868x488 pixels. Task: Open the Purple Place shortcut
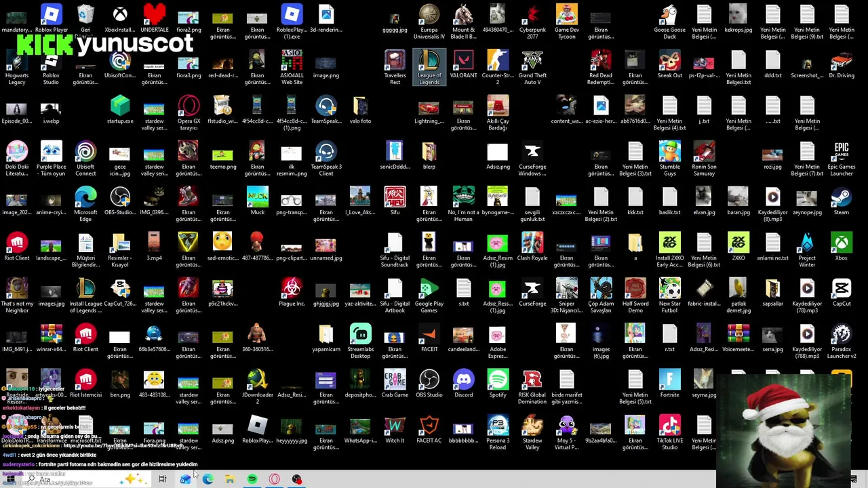tap(52, 159)
